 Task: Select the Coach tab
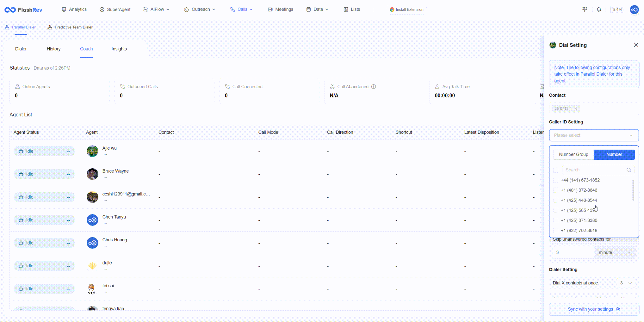coord(86,49)
